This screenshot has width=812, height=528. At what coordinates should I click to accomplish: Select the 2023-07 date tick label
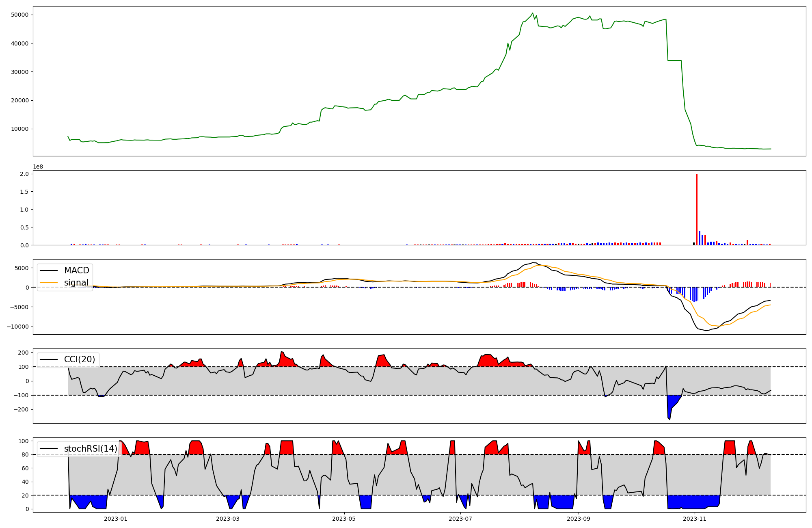pyautogui.click(x=461, y=519)
